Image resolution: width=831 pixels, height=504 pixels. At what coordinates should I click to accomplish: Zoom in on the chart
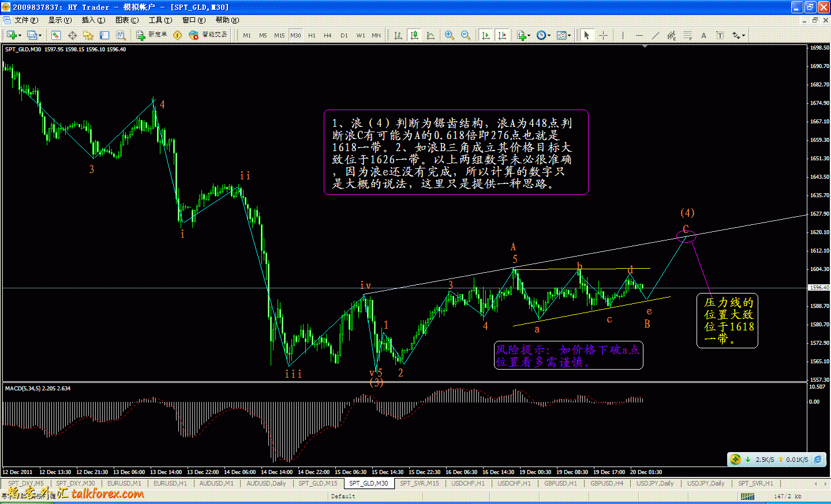(449, 35)
